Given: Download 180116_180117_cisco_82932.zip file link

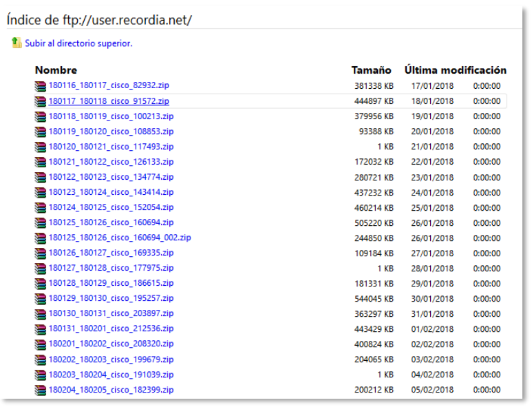Looking at the screenshot, I should point(109,85).
